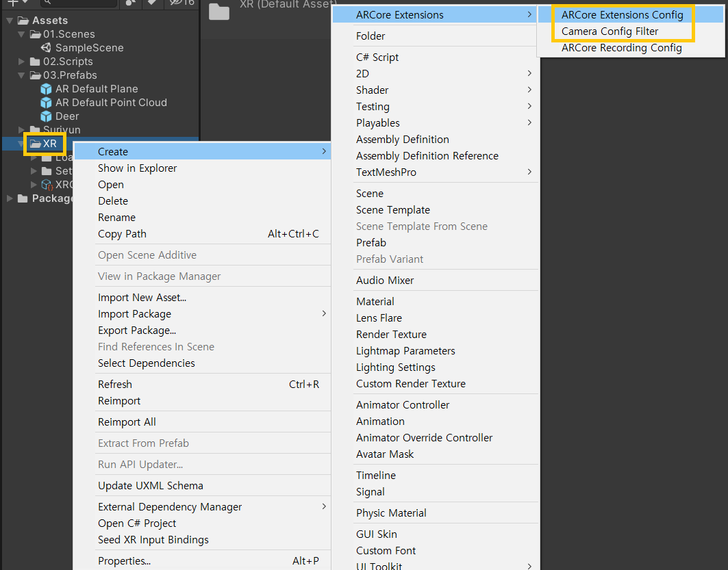Open the Testing submenu arrow
This screenshot has height=570, width=728.
click(530, 106)
